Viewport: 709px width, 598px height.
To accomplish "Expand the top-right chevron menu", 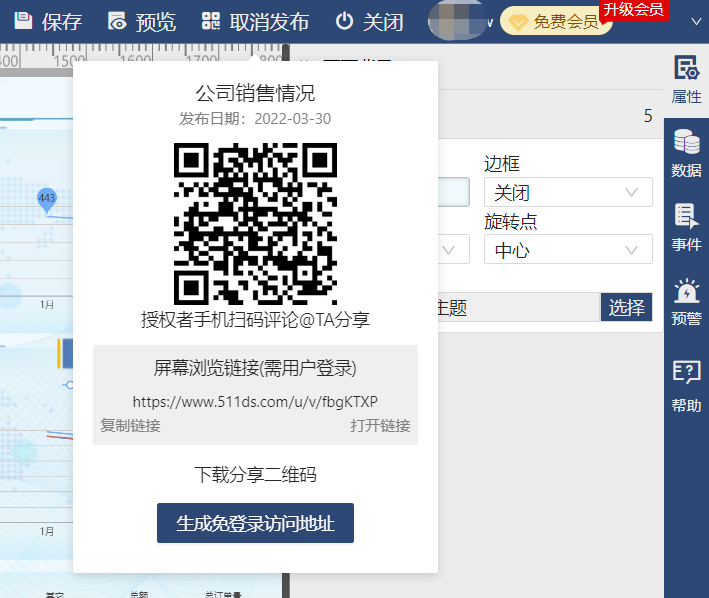I will (696, 21).
